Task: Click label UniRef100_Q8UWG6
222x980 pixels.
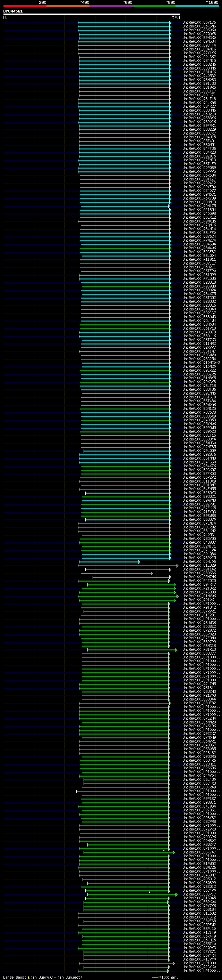Action: [x=199, y=623]
